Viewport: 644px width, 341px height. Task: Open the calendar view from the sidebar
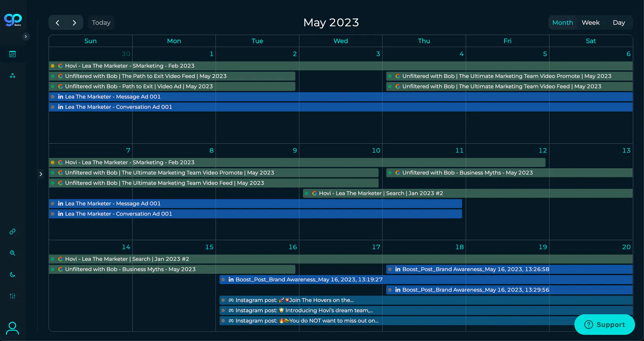coord(12,54)
